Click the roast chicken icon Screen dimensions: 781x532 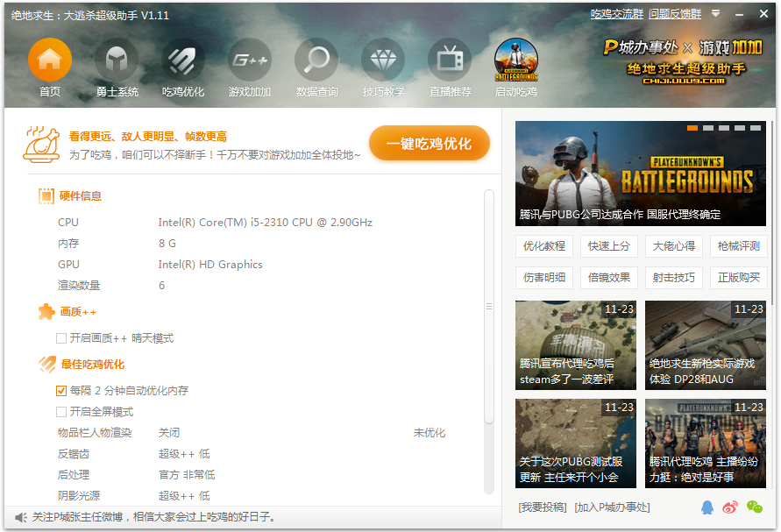[x=41, y=145]
